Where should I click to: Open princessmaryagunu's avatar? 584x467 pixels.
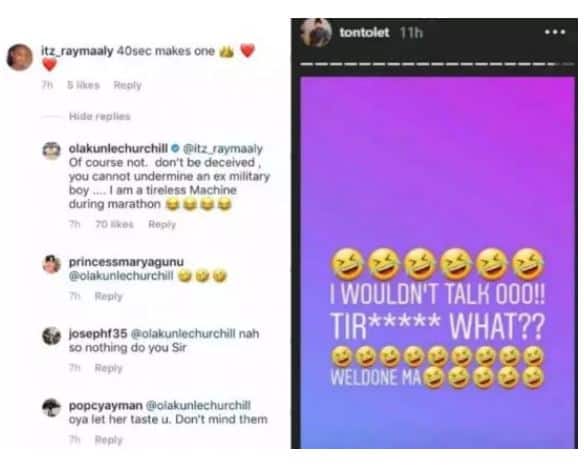(x=51, y=264)
